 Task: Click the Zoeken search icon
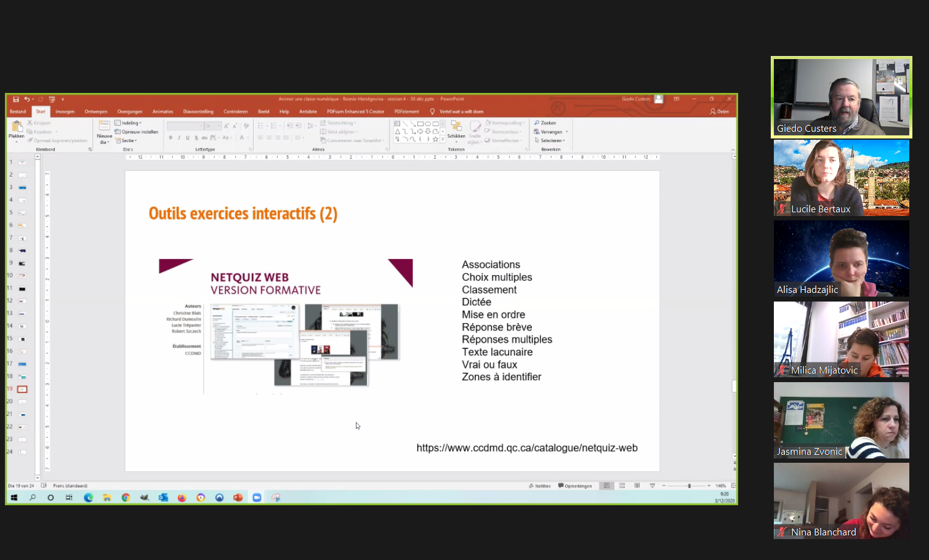pos(545,123)
